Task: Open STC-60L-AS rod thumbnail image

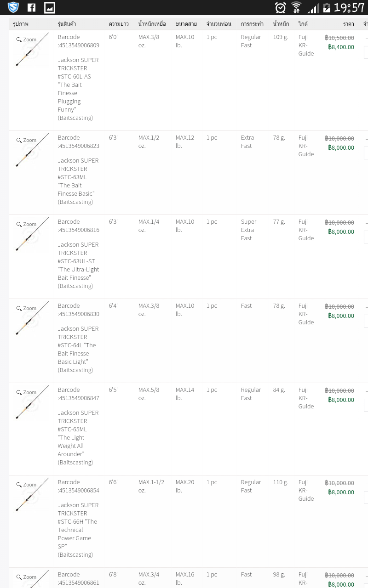Action: (x=32, y=50)
